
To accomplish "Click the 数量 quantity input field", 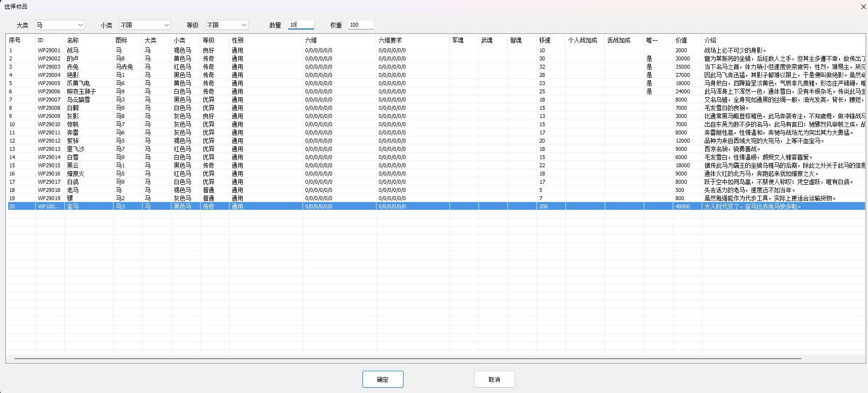I will [x=301, y=25].
